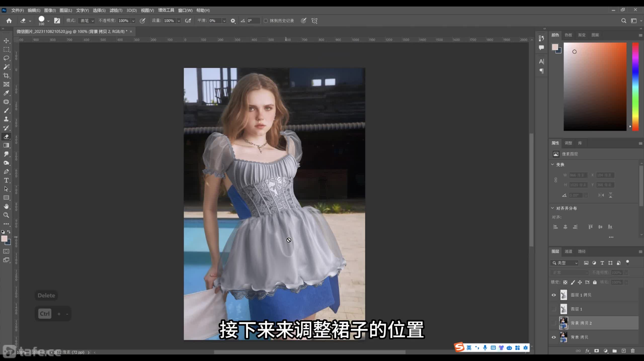Open smoothing options gear icon
This screenshot has width=644, height=361.
coord(233,21)
